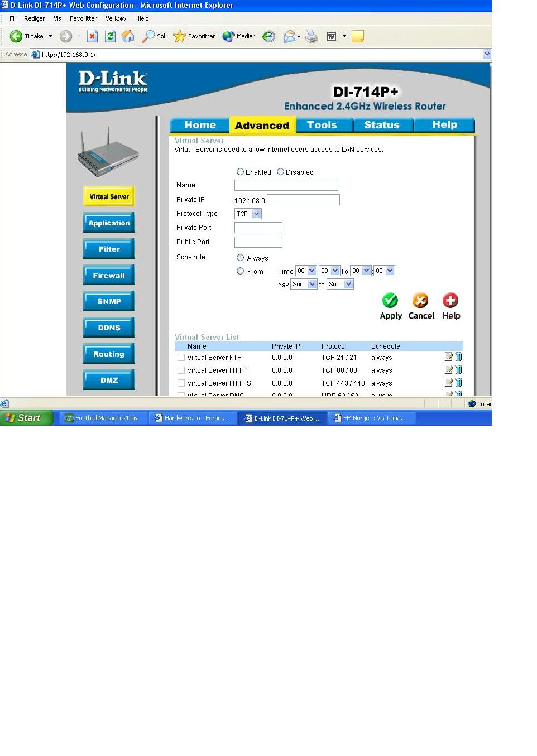537x756 pixels.
Task: Click the Name input field
Action: [286, 185]
